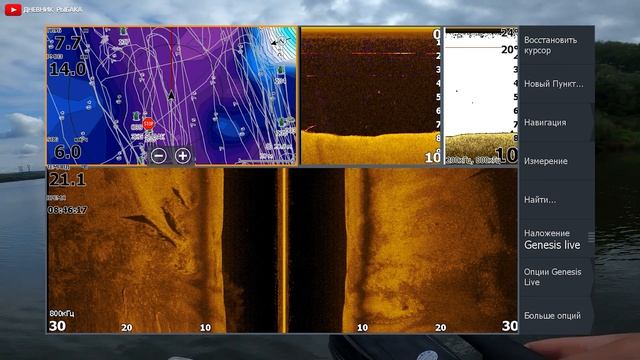The height and width of the screenshot is (360, 640).
Task: Tap the red STOP waypoint on chart
Action: tap(148, 123)
